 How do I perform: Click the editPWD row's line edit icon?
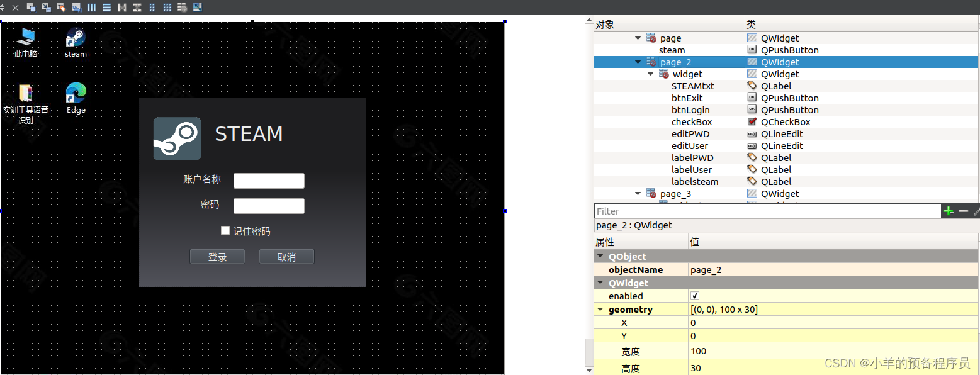click(x=752, y=133)
